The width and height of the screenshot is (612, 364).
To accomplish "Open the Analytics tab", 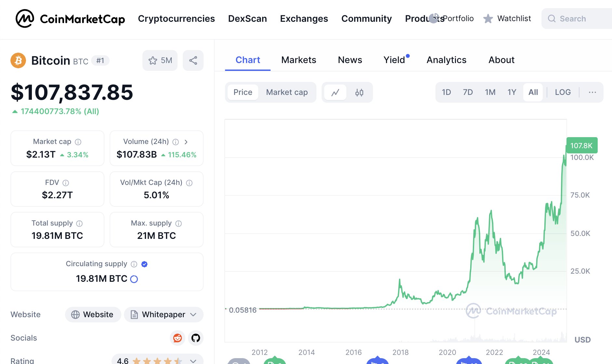I will [x=446, y=60].
